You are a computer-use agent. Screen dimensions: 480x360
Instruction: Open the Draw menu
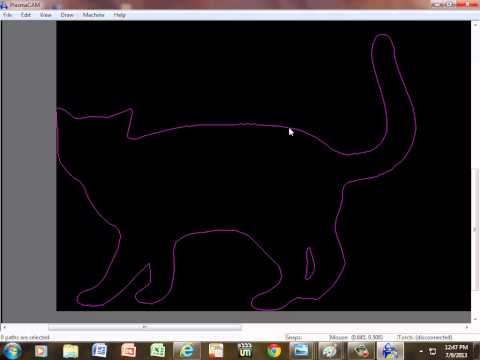[67, 15]
